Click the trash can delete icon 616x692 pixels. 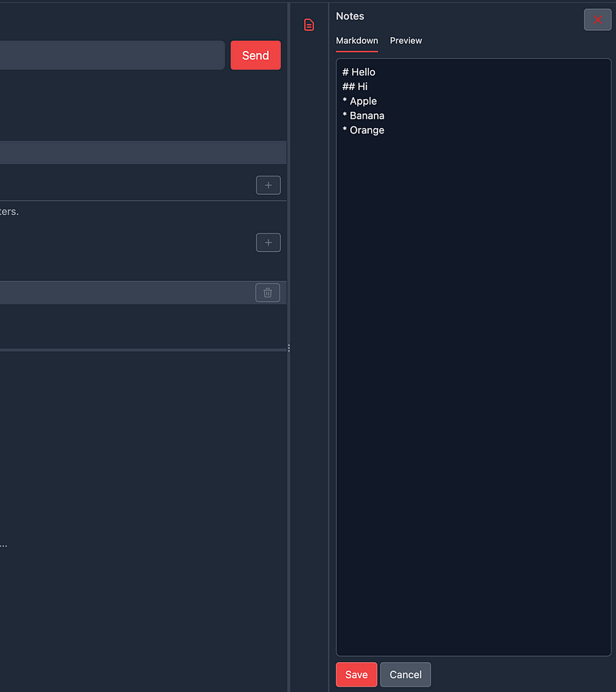click(x=268, y=292)
